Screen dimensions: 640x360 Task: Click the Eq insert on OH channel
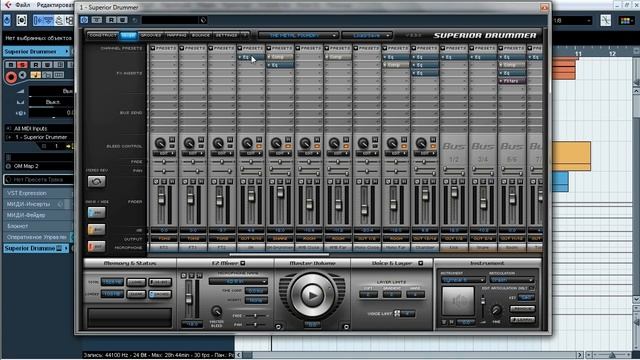(x=251, y=57)
